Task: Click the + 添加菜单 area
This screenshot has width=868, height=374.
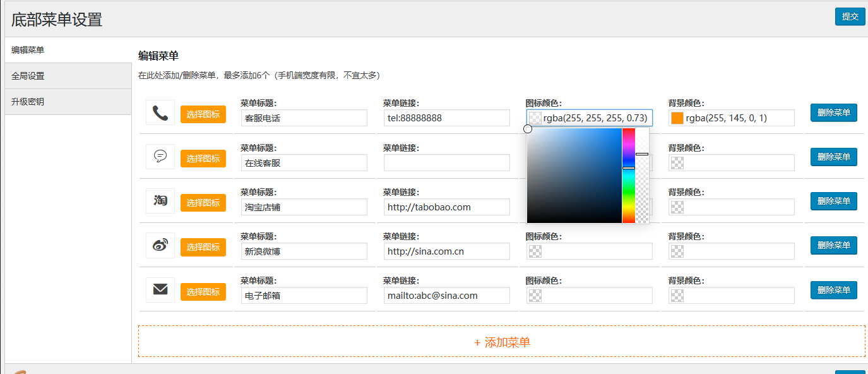Action: pyautogui.click(x=501, y=342)
